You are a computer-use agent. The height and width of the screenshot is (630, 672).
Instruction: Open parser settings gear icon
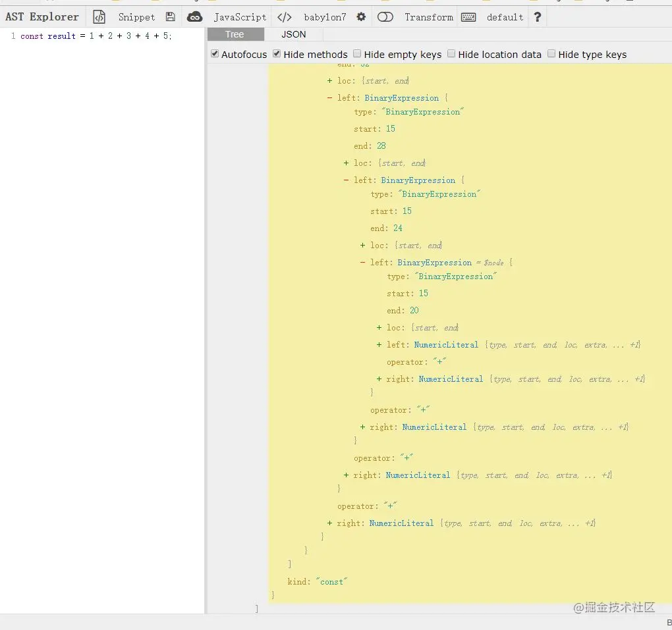point(361,17)
